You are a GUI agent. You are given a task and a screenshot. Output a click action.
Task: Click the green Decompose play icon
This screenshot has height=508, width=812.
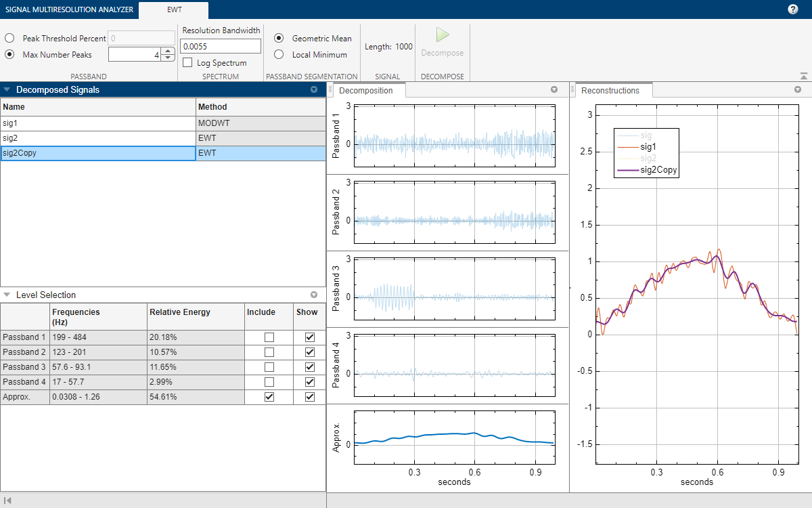click(x=443, y=35)
